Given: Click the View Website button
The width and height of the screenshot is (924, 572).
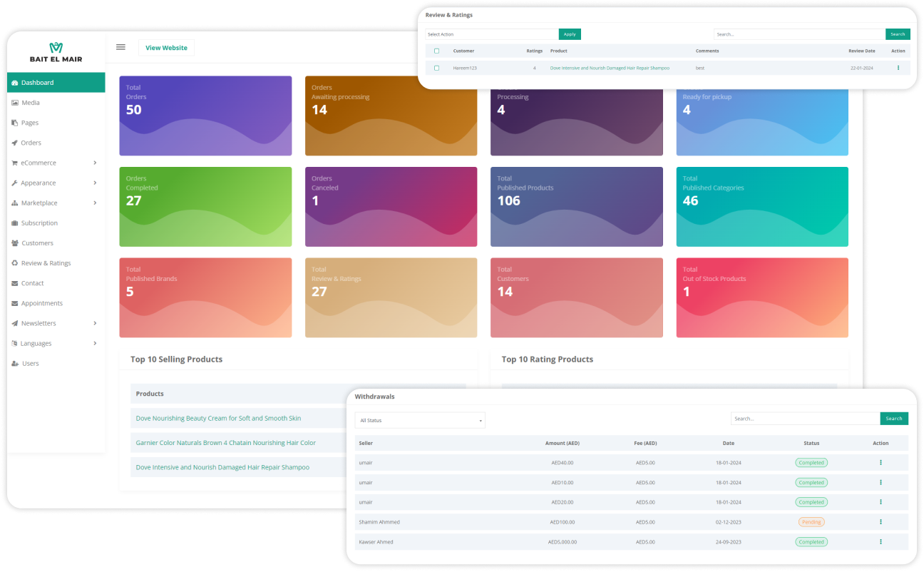Looking at the screenshot, I should click(x=166, y=48).
